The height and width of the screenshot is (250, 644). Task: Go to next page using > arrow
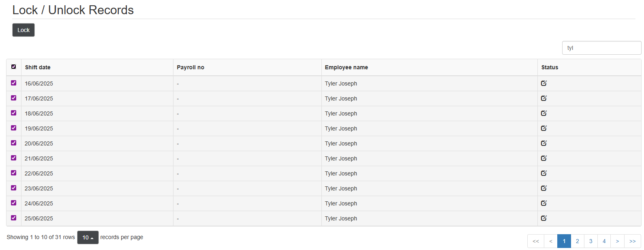617,241
